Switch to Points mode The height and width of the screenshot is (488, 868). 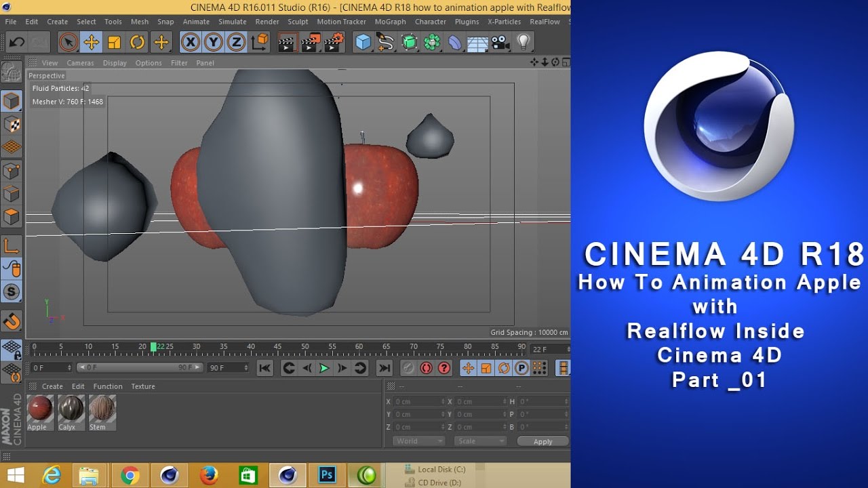pos(12,171)
